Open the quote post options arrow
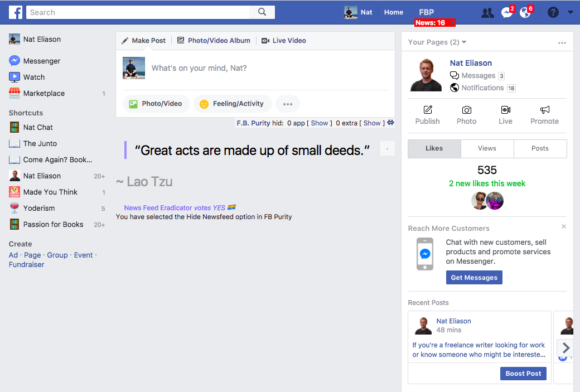This screenshot has height=392, width=580. pyautogui.click(x=387, y=149)
